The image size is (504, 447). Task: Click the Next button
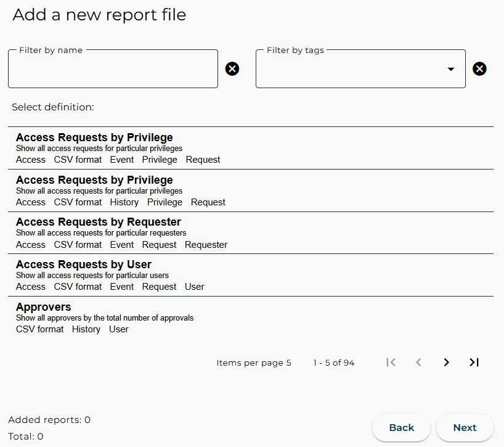point(465,427)
